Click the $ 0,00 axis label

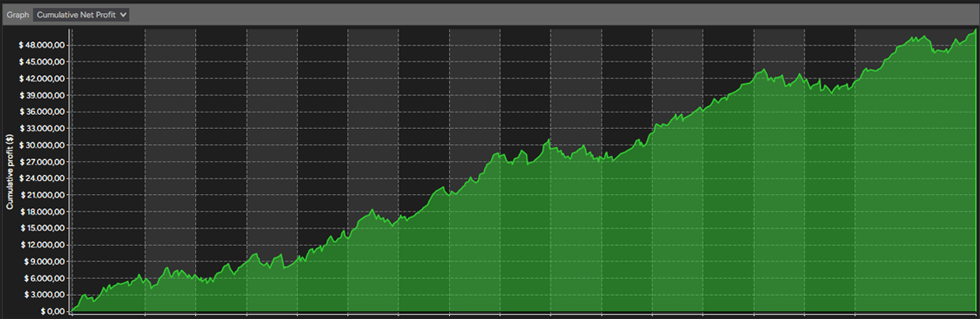coord(53,311)
